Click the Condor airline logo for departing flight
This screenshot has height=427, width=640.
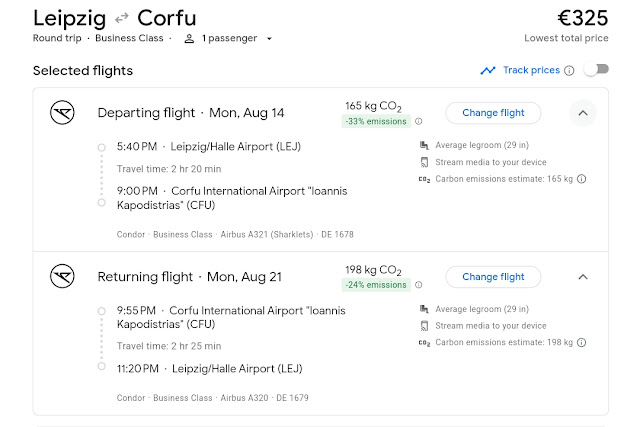[x=63, y=112]
